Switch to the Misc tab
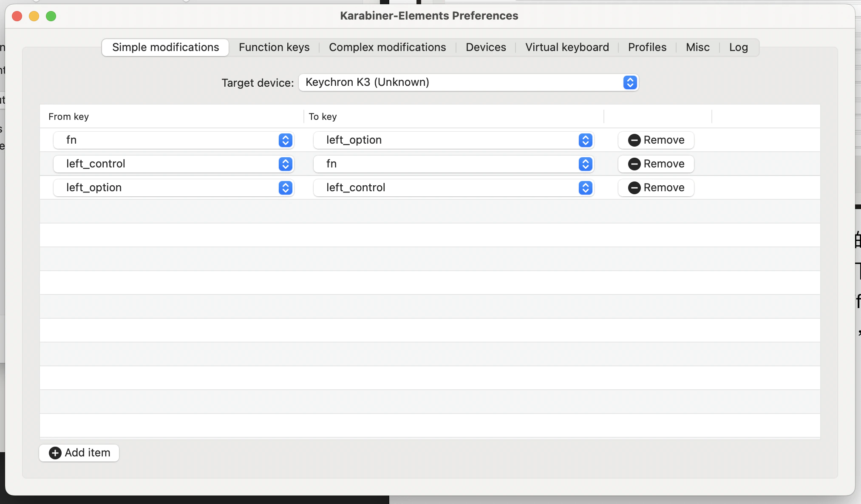 click(697, 47)
